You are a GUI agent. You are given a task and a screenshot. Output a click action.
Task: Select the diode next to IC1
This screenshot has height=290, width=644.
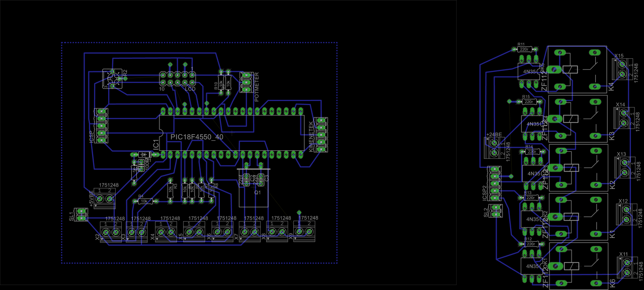point(144,154)
